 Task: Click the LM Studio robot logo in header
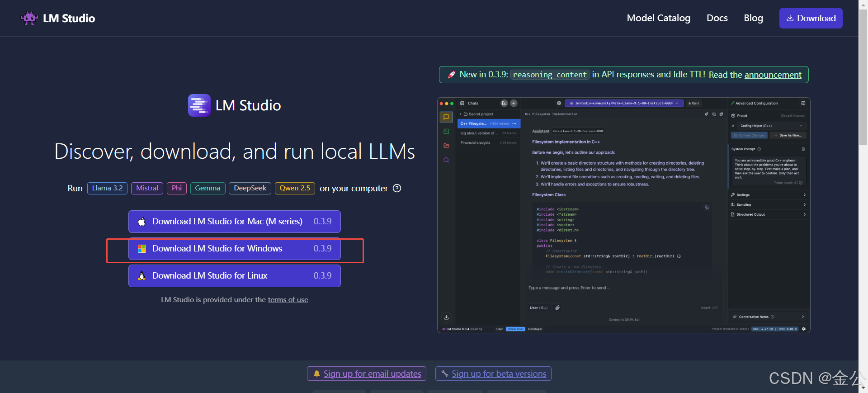[29, 18]
